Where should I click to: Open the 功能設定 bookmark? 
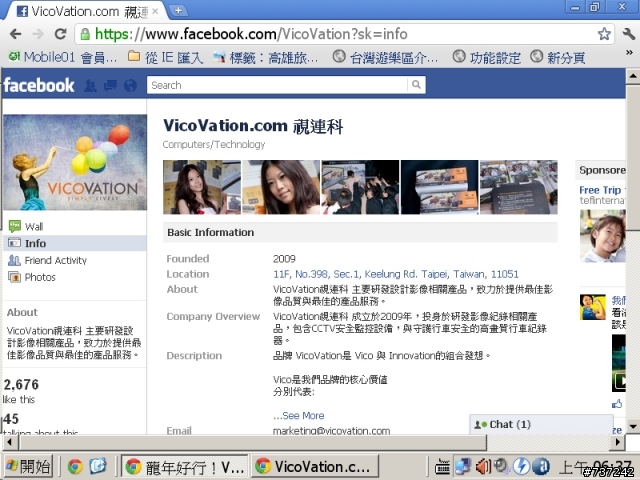point(487,58)
